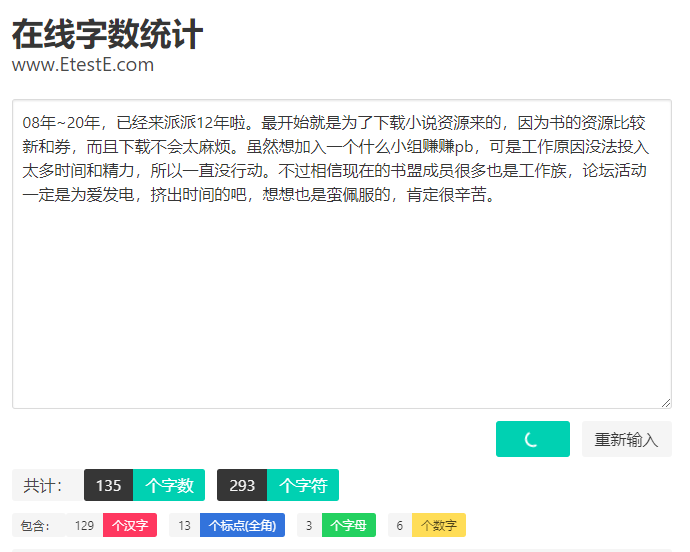Click the green loading submit button
Screen dimensions: 690x552
coord(532,439)
